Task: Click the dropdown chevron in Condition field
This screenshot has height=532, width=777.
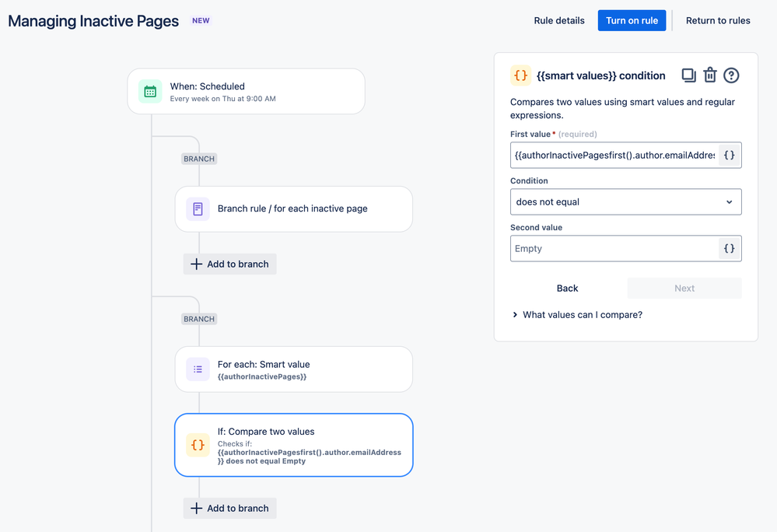Action: 730,202
